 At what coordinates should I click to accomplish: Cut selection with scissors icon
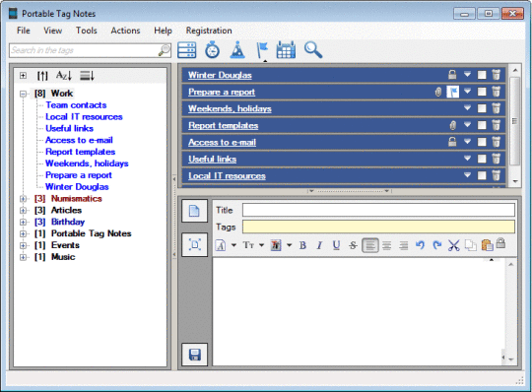[453, 245]
